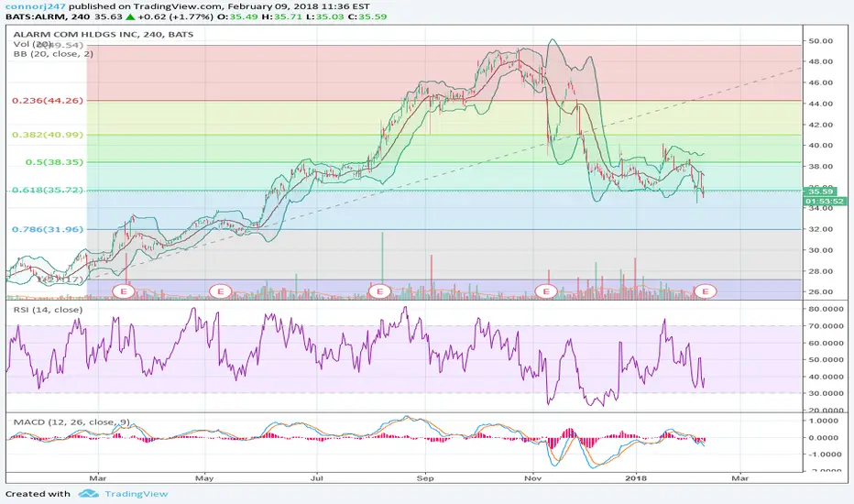Click the earnings E marker in August
854x504 pixels.
coord(379,291)
